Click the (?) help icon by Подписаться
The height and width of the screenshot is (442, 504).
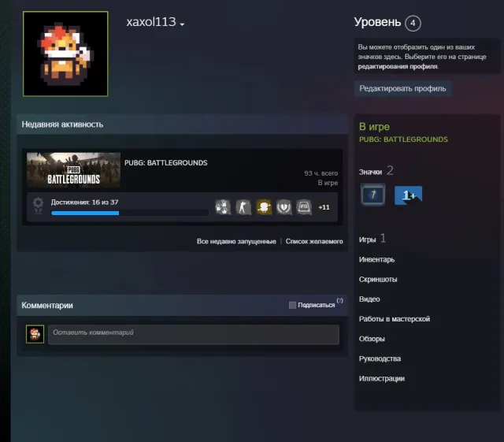tap(339, 300)
